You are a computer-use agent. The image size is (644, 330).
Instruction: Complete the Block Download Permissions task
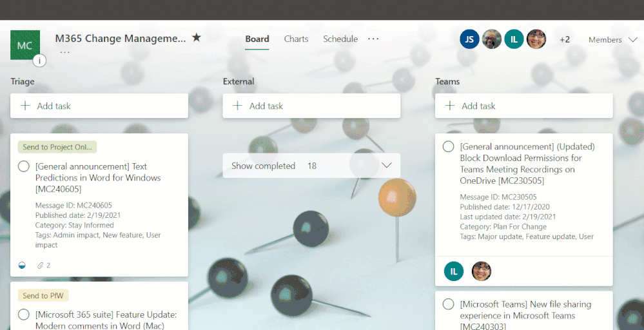tap(449, 146)
